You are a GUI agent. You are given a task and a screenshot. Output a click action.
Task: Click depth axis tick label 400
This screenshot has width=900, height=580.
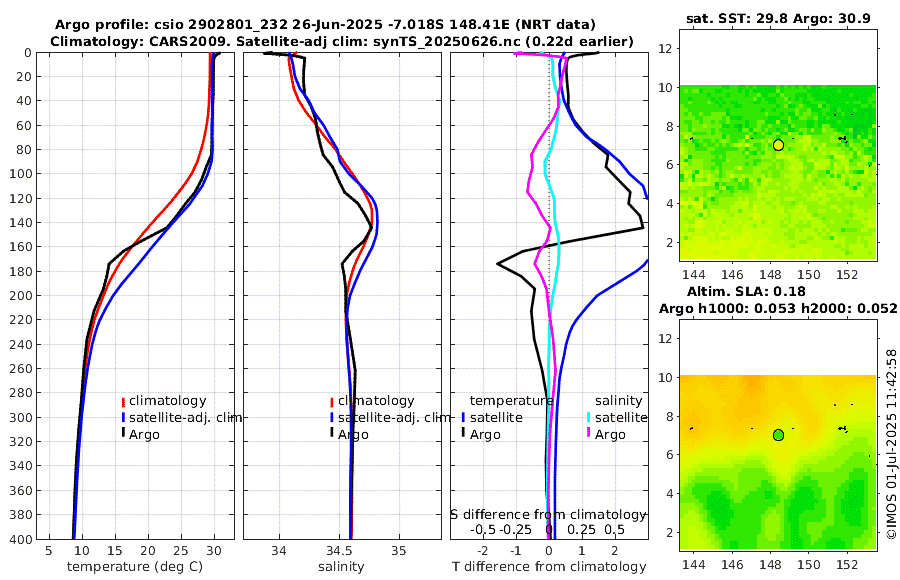[21, 539]
